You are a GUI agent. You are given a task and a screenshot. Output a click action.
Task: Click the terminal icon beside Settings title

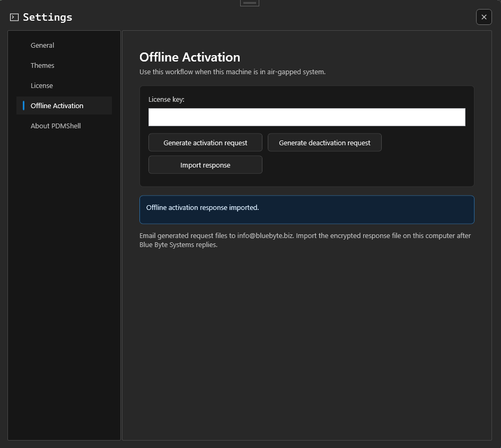pos(14,17)
